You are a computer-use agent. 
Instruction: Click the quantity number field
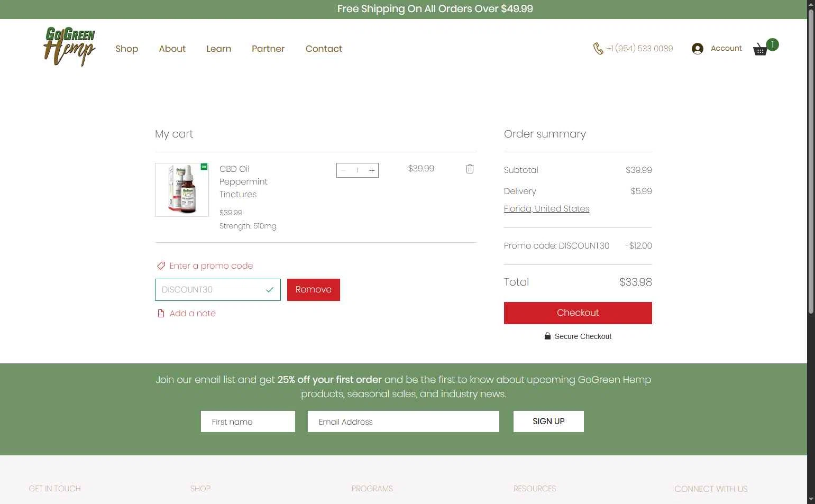[358, 170]
